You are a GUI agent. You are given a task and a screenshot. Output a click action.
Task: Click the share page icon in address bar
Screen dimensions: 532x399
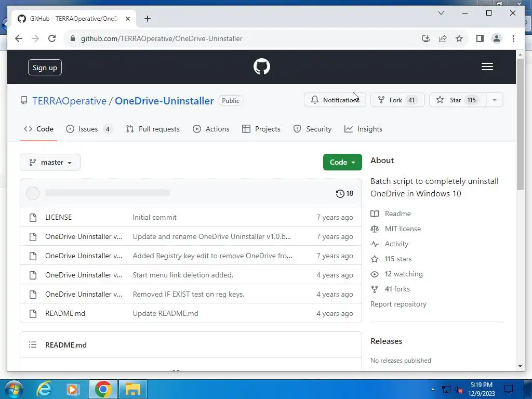point(443,38)
